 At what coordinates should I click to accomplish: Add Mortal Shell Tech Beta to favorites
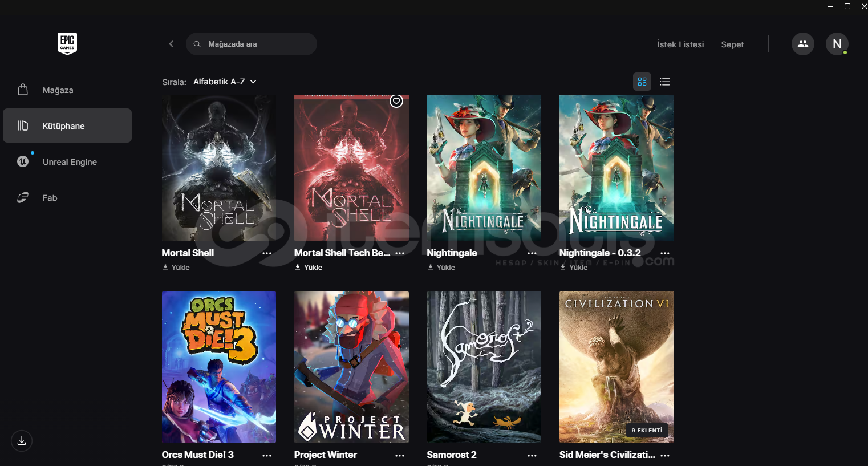[x=396, y=101]
